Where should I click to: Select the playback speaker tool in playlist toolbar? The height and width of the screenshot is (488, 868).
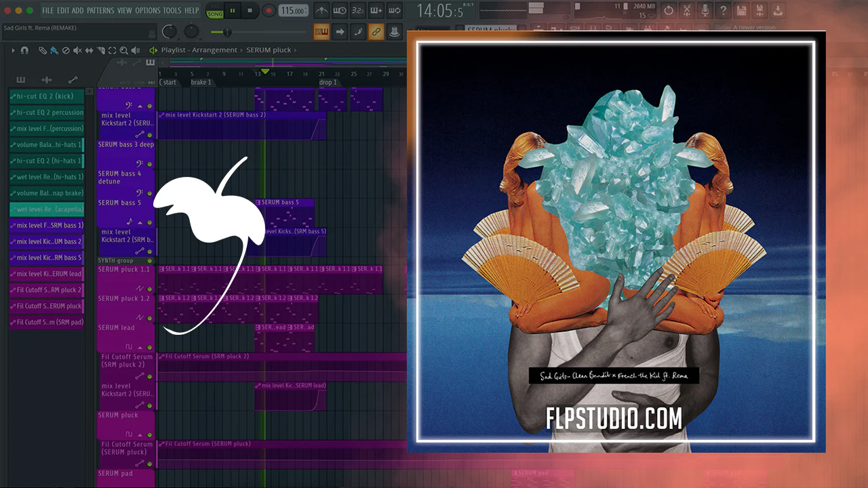[135, 50]
